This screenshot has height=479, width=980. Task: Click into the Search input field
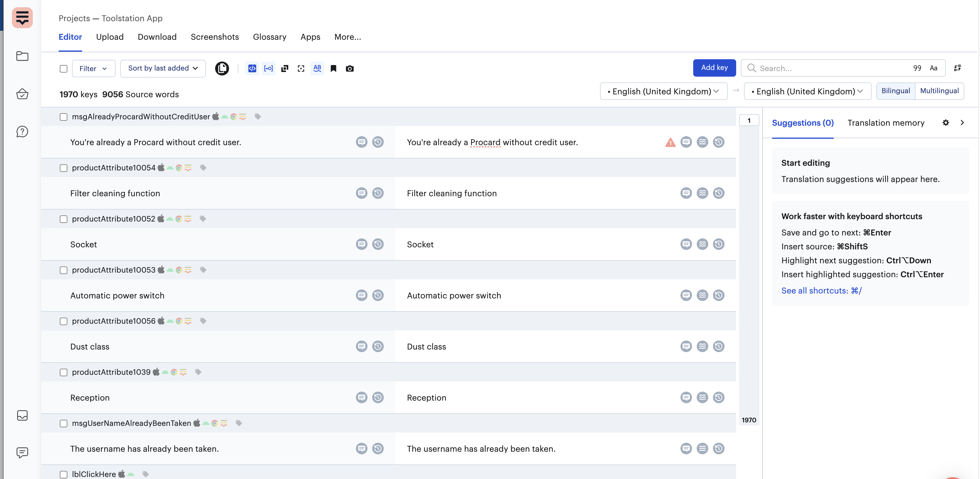829,69
